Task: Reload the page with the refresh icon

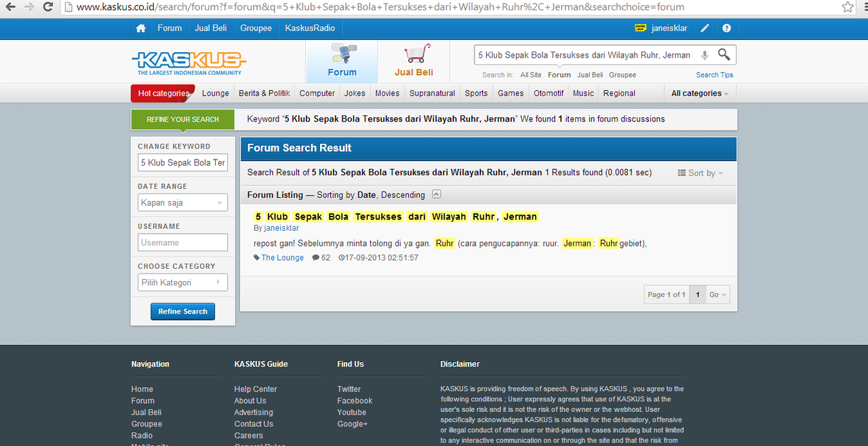Action: tap(47, 7)
